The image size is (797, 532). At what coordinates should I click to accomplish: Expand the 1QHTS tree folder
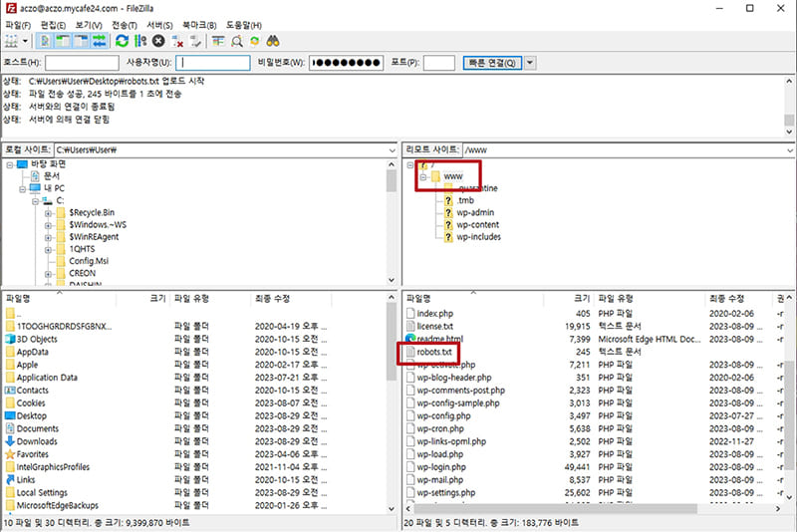[48, 249]
